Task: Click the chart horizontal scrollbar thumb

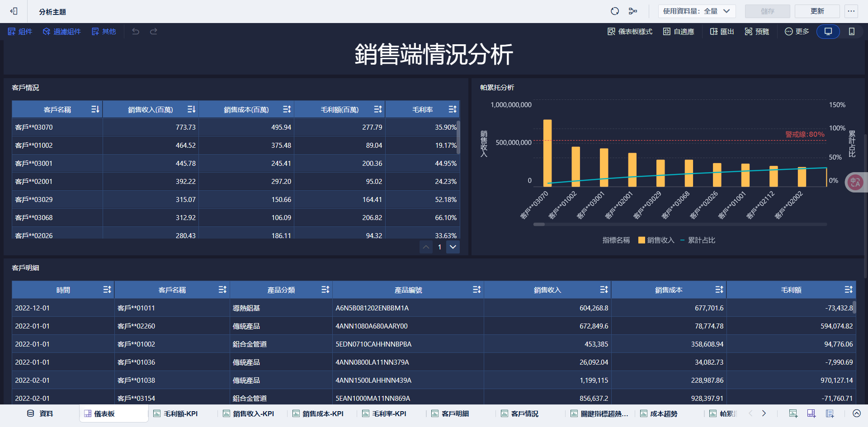Action: point(539,224)
